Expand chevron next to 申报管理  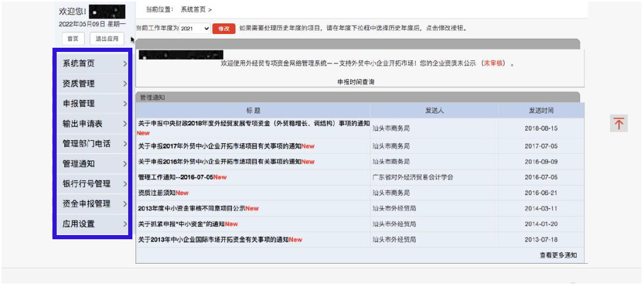point(125,104)
